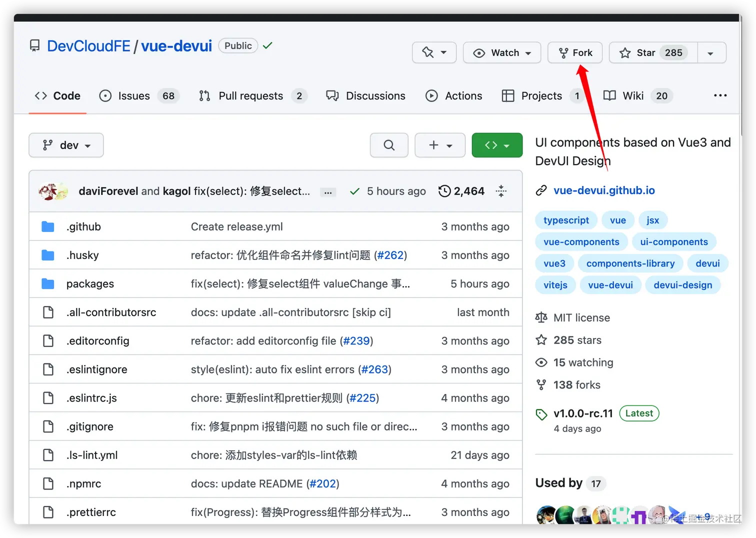Open daviForevel's profile link
Screen dimensions: 756x538
(x=108, y=191)
